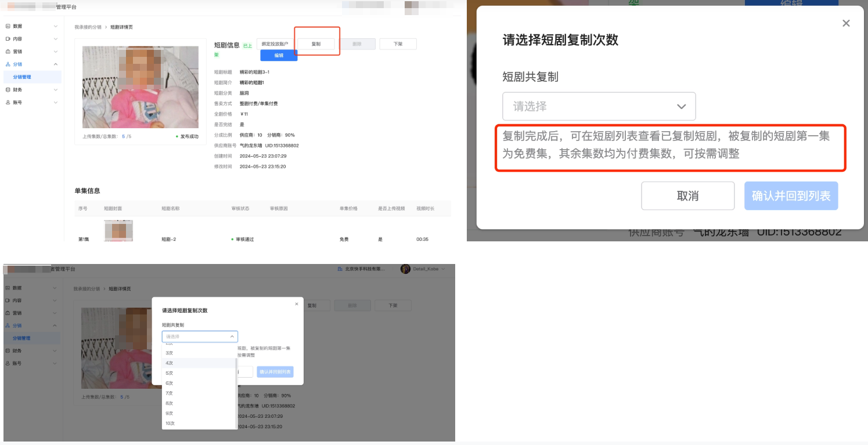Open the Detail_Kobe account dropdown arrow

[x=444, y=269]
